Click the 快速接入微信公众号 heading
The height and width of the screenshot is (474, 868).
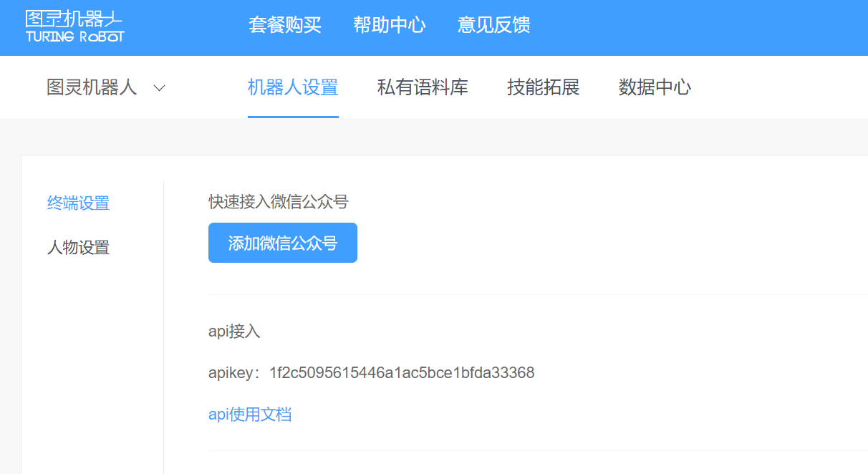(279, 202)
